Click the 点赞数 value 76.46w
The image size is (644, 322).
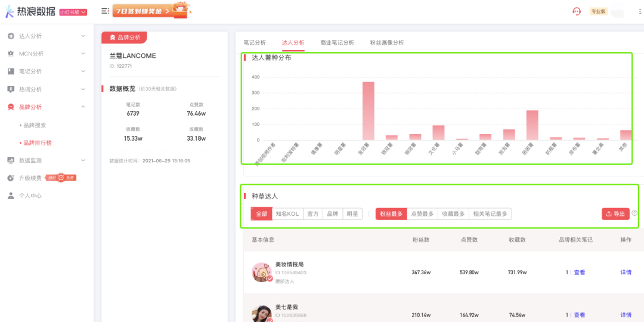(x=196, y=113)
